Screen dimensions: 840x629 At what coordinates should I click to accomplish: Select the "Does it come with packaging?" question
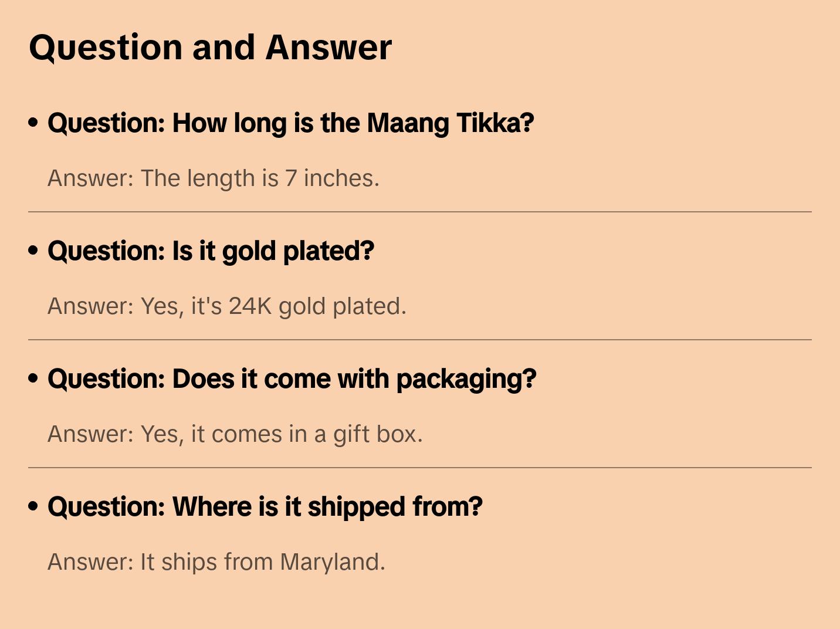(292, 379)
